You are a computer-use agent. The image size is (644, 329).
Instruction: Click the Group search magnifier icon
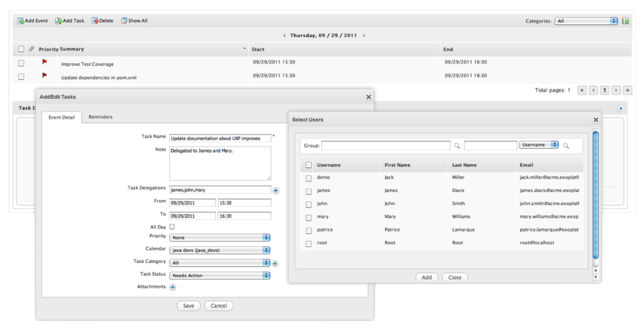457,146
